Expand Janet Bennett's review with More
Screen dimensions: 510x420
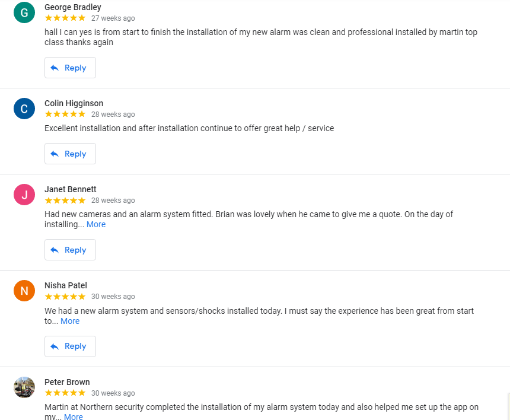coord(96,224)
